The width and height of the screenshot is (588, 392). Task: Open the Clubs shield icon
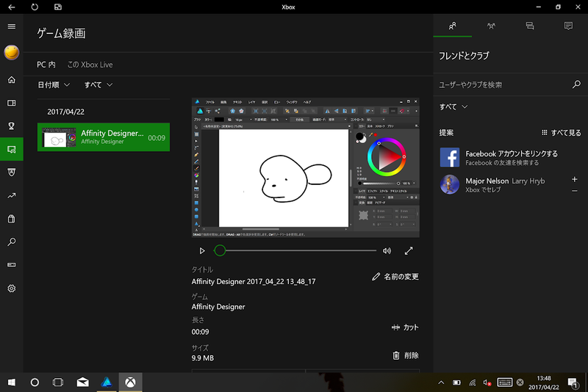point(12,173)
